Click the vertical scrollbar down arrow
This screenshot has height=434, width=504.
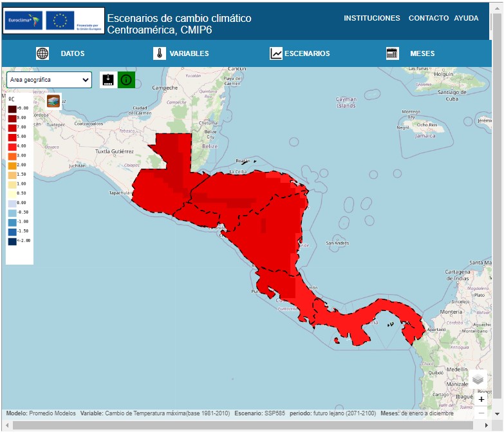pyautogui.click(x=498, y=413)
